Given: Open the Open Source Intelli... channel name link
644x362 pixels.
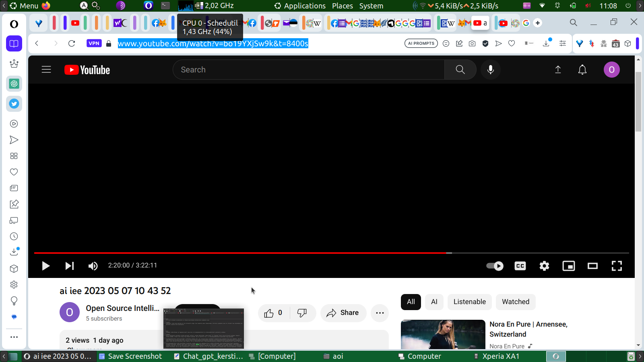Looking at the screenshot, I should 123,308.
